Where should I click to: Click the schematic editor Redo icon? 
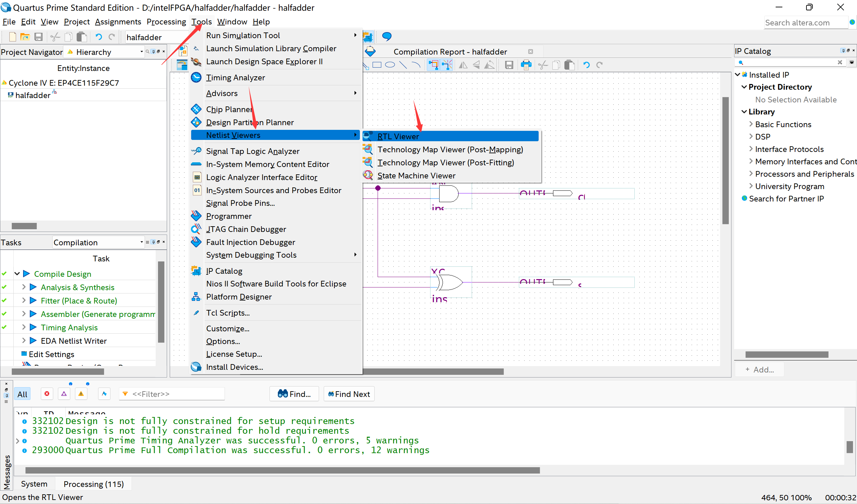coord(599,65)
